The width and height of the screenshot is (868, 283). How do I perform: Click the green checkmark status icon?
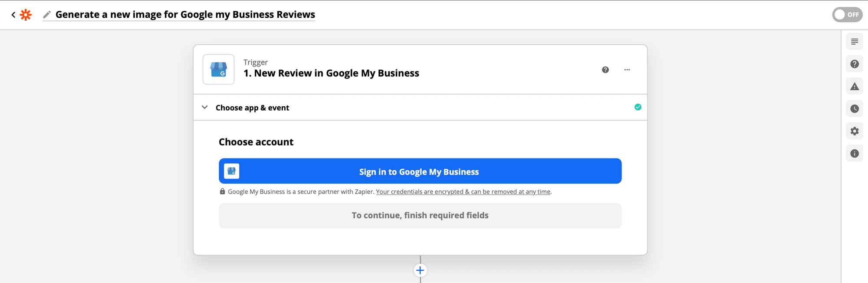click(x=638, y=107)
